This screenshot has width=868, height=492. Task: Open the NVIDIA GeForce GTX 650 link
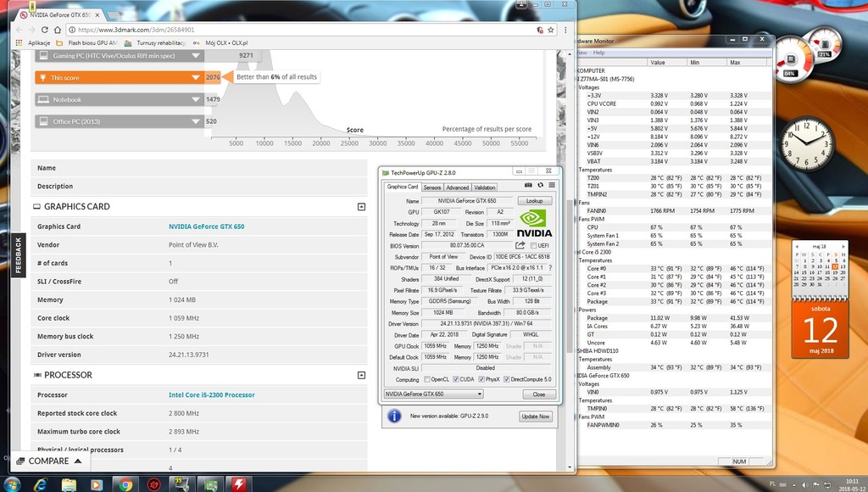207,226
